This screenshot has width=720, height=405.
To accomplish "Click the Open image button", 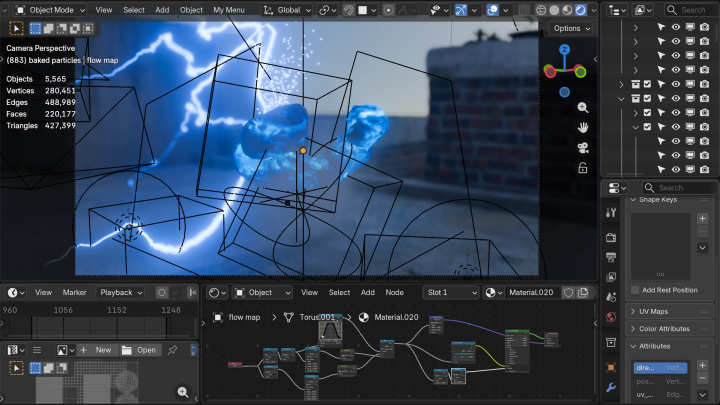I will (139, 350).
